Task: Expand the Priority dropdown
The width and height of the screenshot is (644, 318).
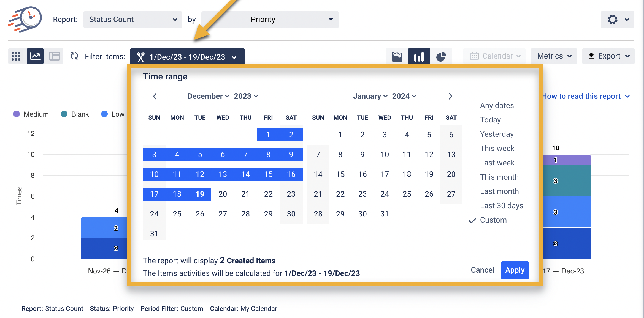Action: (x=270, y=20)
